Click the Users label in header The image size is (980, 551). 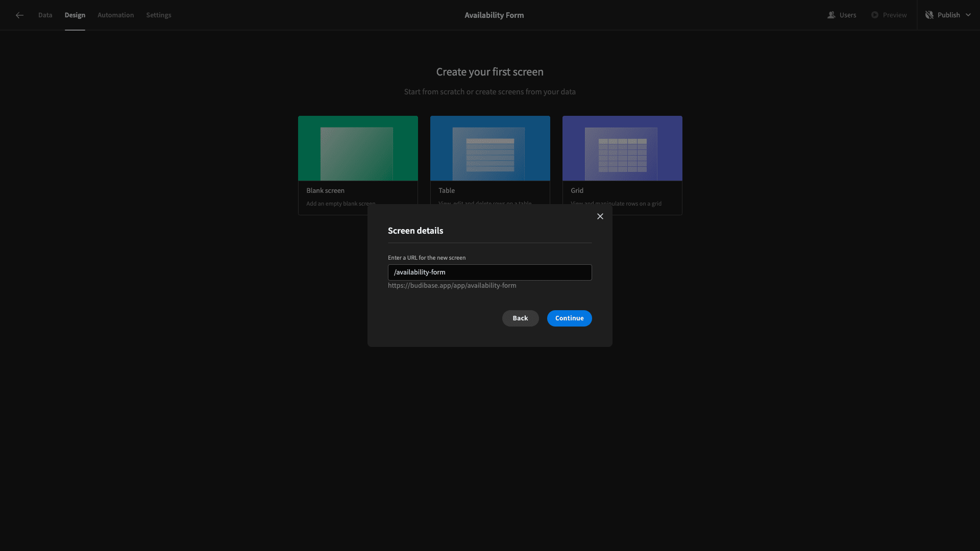coord(848,15)
